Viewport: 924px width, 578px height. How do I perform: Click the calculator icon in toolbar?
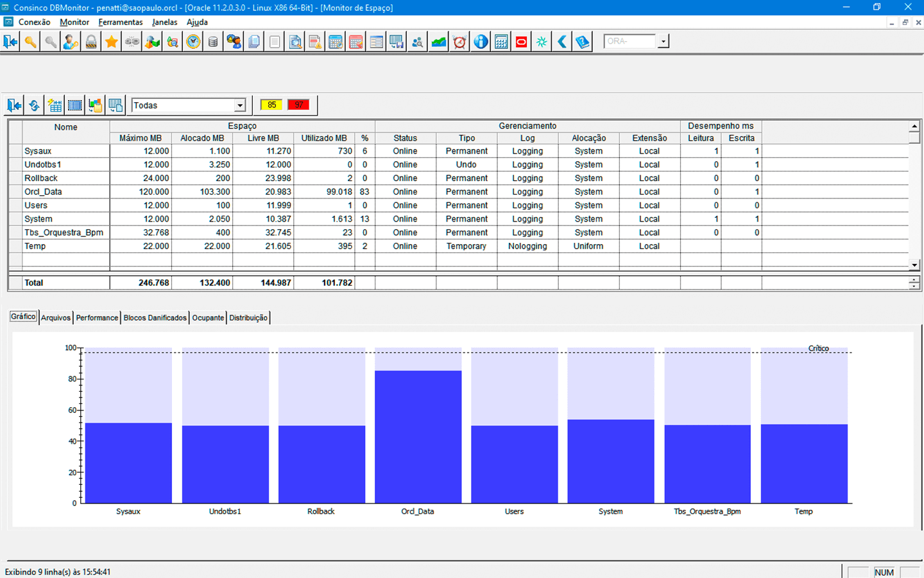pos(501,42)
